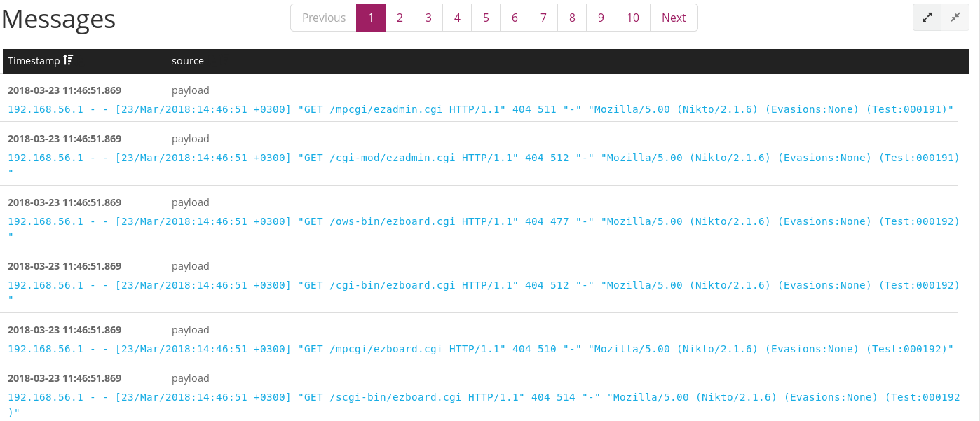
Task: Go to page 3 of messages
Action: (428, 18)
